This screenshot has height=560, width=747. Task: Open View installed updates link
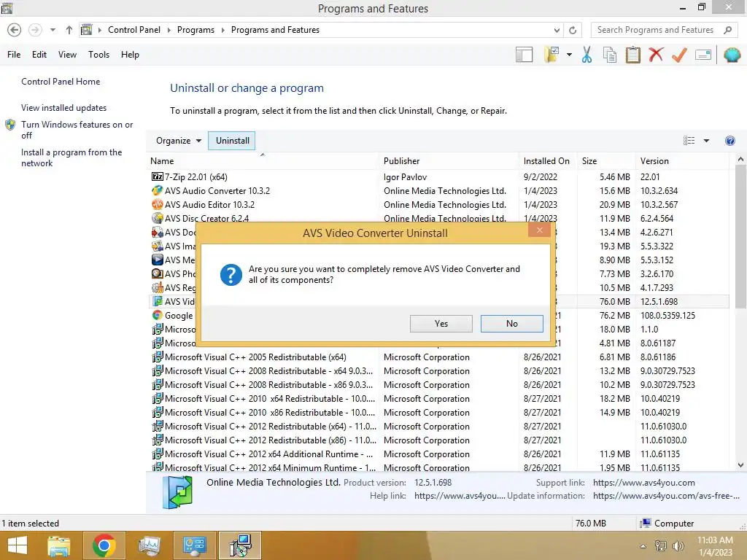[64, 108]
